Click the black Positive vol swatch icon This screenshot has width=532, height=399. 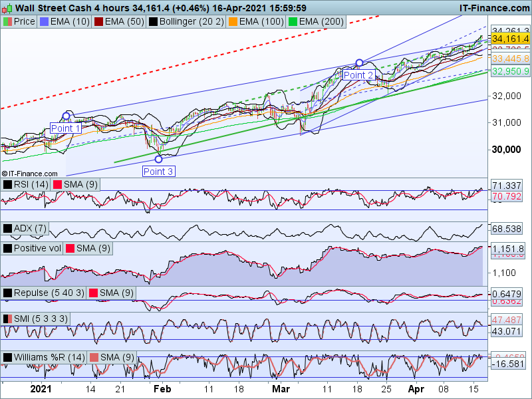click(7, 248)
